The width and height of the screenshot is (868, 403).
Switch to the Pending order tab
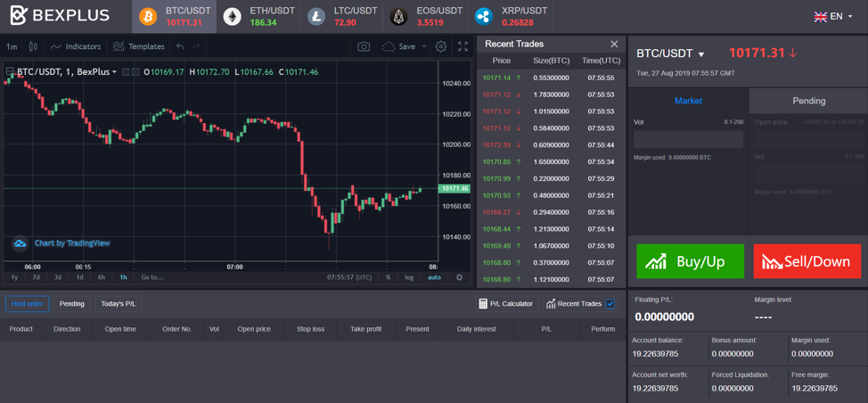809,101
